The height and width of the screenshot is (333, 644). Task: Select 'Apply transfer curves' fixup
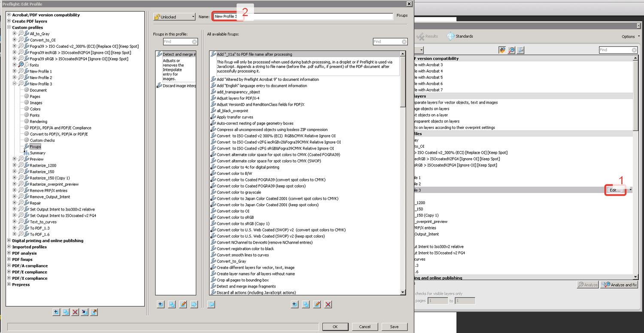(235, 117)
